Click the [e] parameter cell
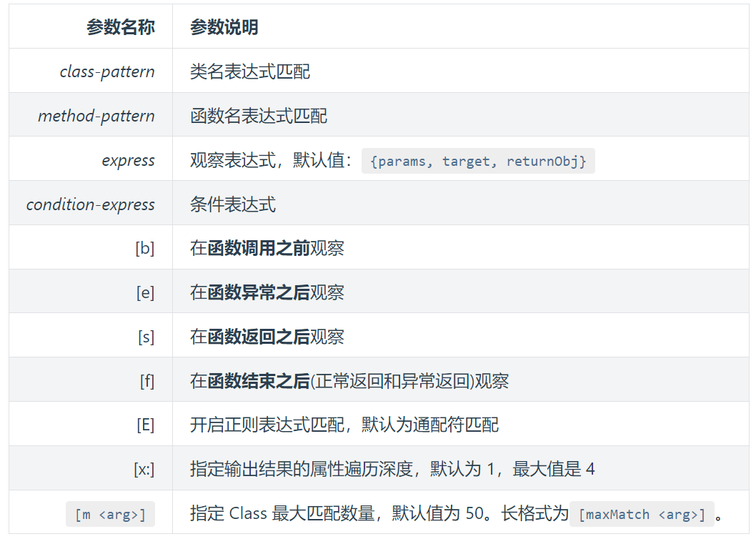 click(145, 292)
